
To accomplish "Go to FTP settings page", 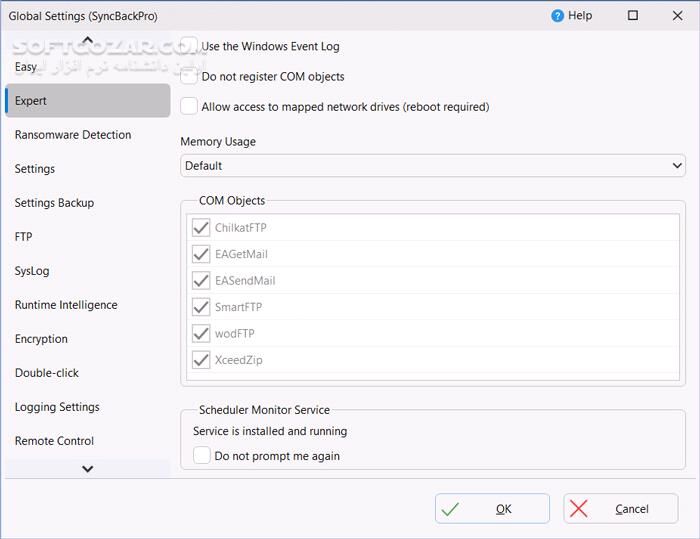I will click(x=88, y=237).
